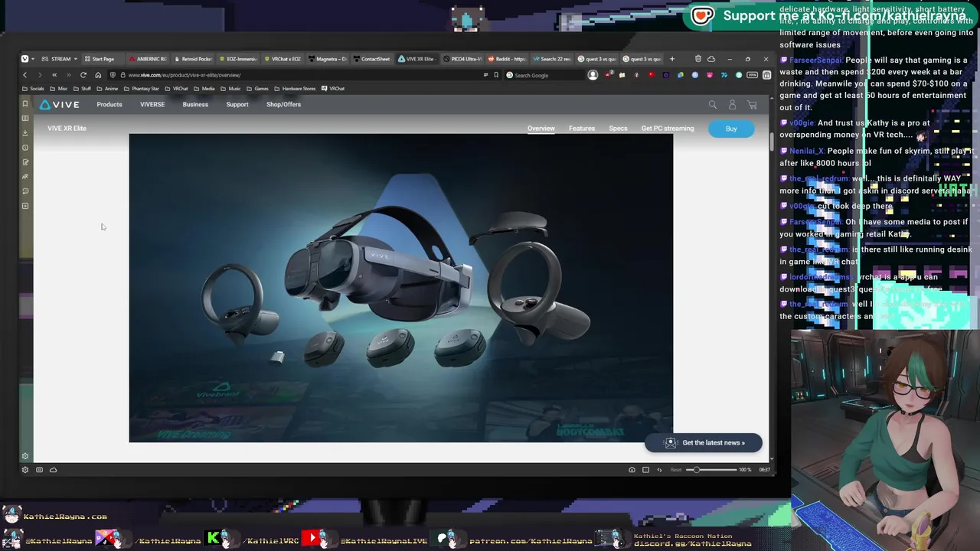Open the VIVERSE menu
The image size is (980, 551).
click(x=152, y=105)
